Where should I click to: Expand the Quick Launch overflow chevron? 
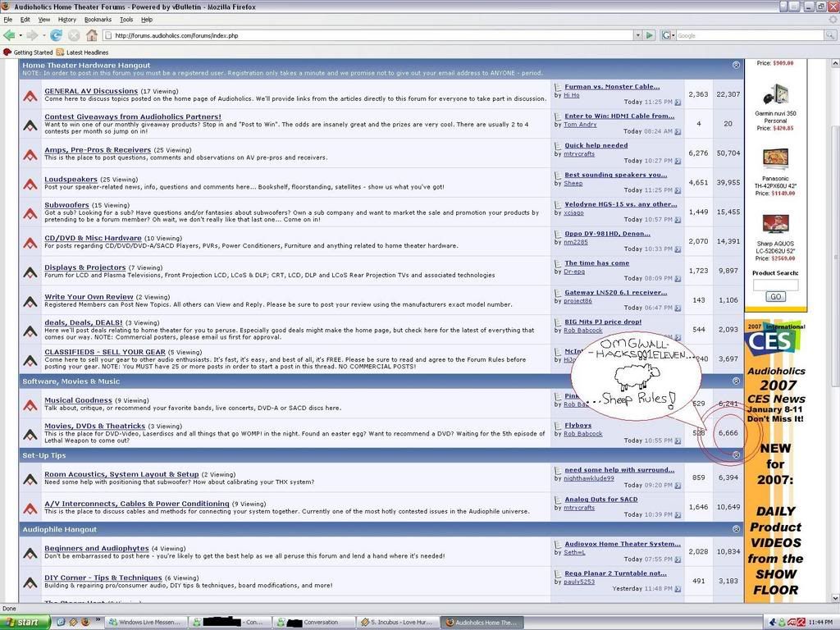tap(98, 620)
